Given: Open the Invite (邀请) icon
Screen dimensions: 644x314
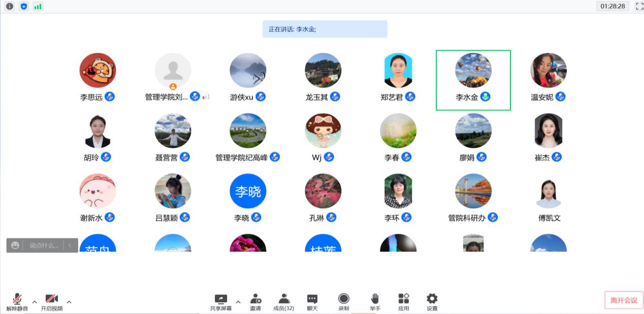Looking at the screenshot, I should click(255, 299).
